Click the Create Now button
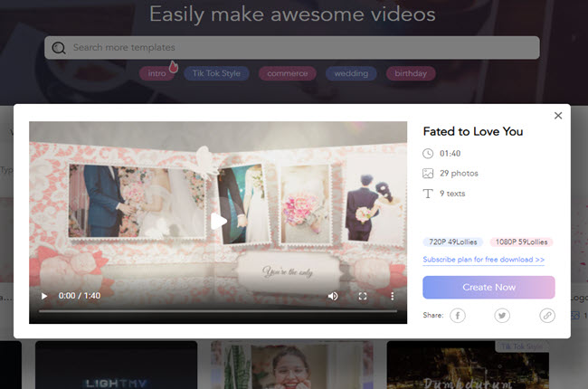Image resolution: width=588 pixels, height=389 pixels. tap(488, 287)
